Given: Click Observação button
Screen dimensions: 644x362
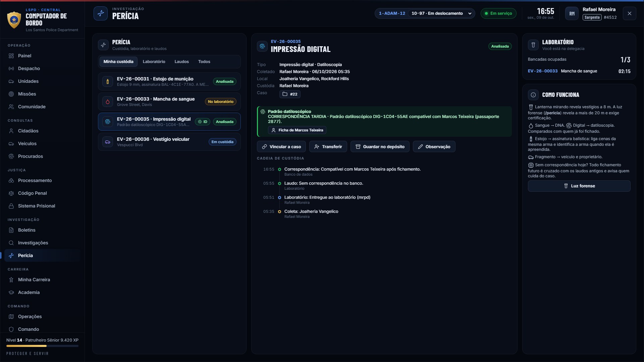Looking at the screenshot, I should [434, 147].
